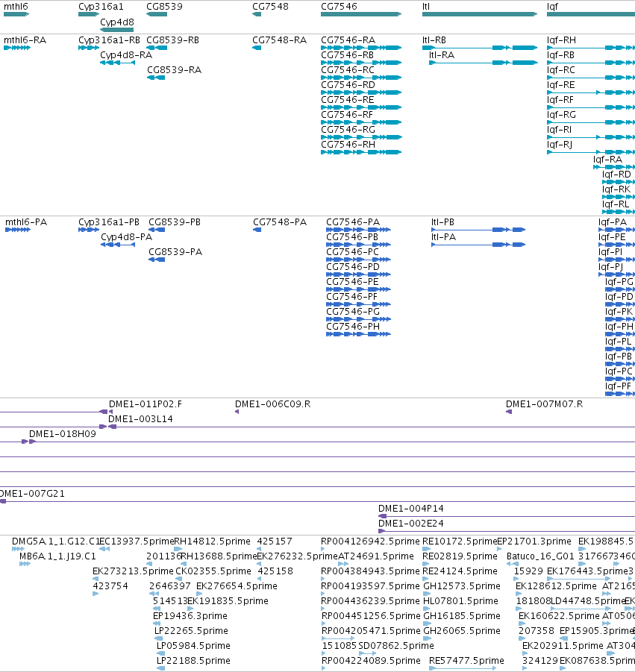Click the DME1-003L14 BAC label
The height and width of the screenshot is (672, 635).
point(140,419)
